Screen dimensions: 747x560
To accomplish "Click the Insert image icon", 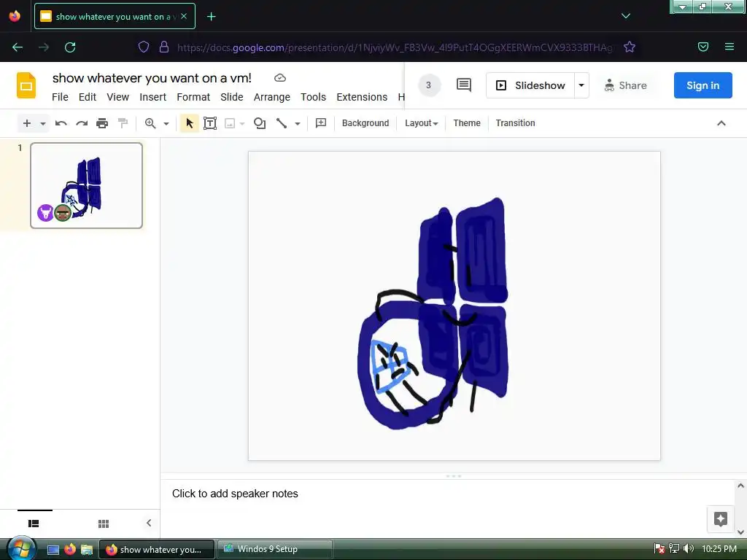I will coord(230,124).
